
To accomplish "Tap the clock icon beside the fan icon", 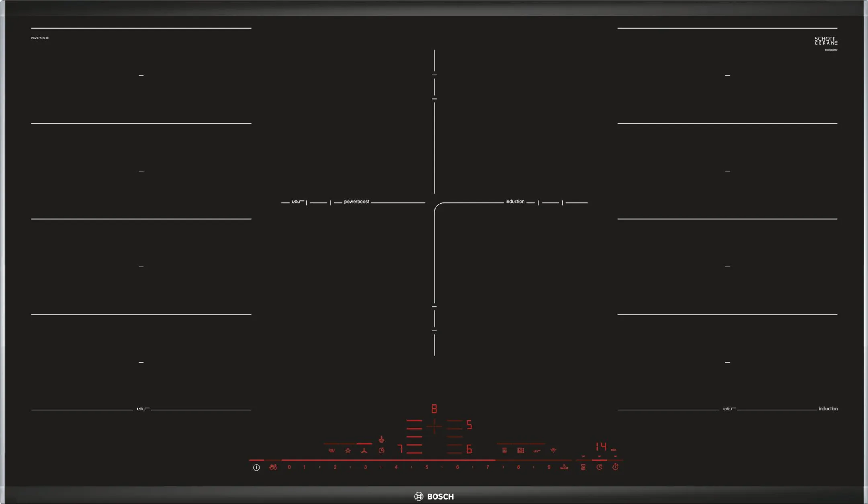I will click(x=381, y=451).
